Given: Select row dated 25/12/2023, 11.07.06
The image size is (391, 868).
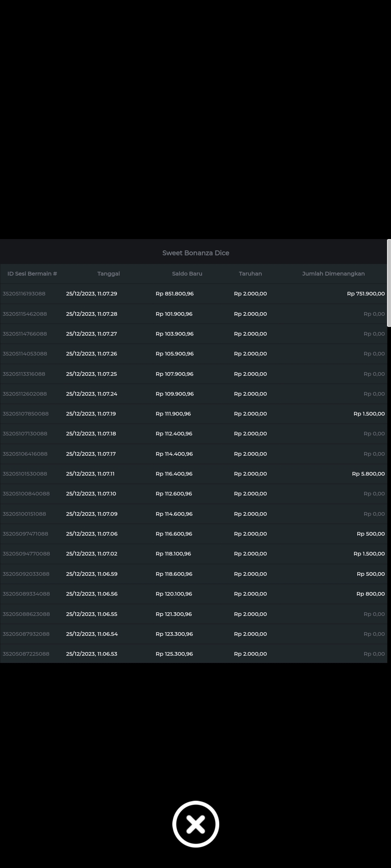Looking at the screenshot, I should pyautogui.click(x=92, y=534).
